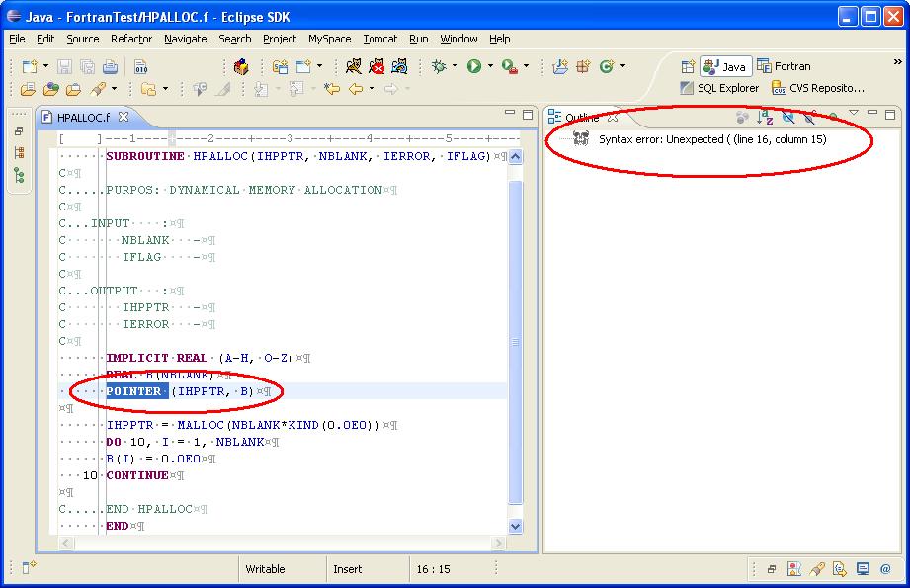Open the Back history dropdown arrow

click(372, 88)
